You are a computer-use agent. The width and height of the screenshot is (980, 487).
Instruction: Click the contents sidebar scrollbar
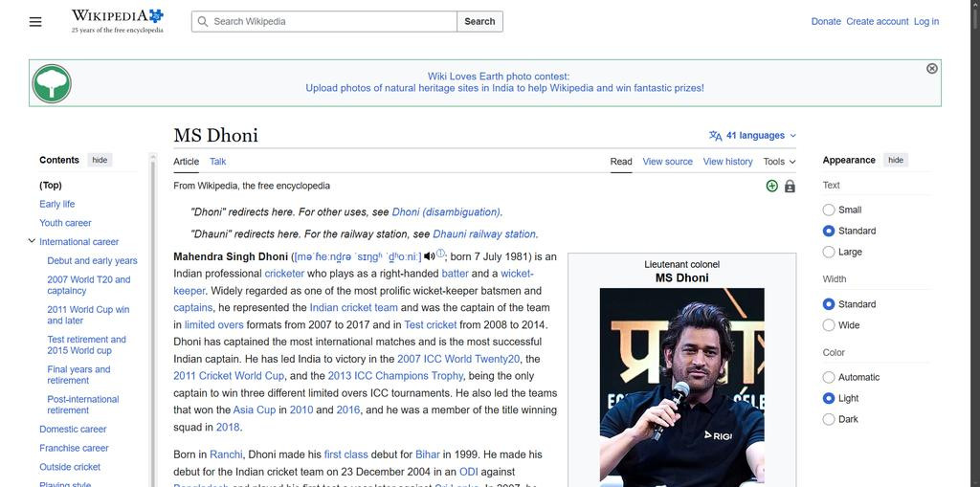(x=152, y=322)
